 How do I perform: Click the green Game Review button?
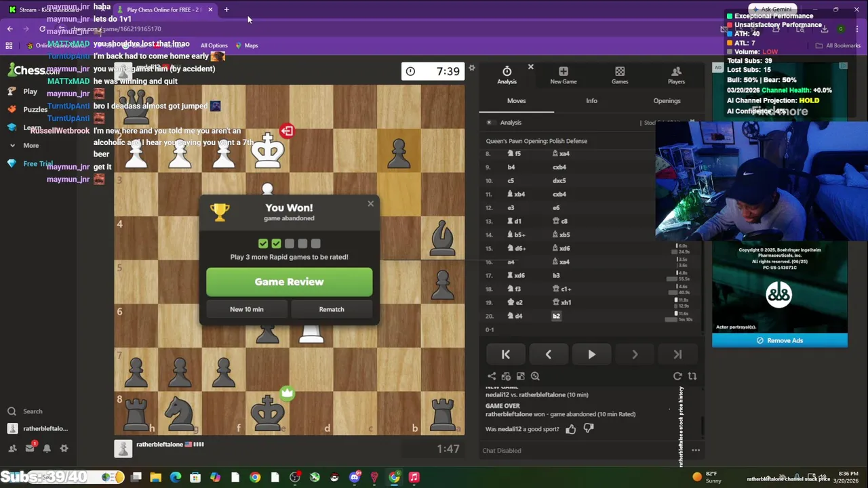pyautogui.click(x=290, y=282)
